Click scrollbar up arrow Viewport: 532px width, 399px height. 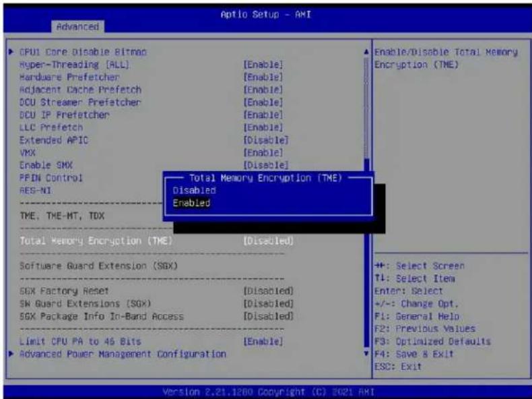(x=366, y=52)
